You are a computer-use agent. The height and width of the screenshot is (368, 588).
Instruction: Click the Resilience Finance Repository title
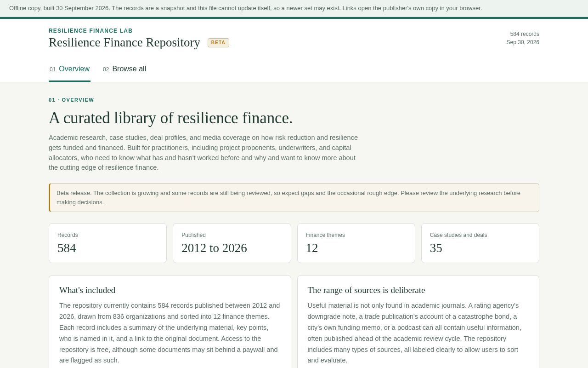[x=124, y=42]
